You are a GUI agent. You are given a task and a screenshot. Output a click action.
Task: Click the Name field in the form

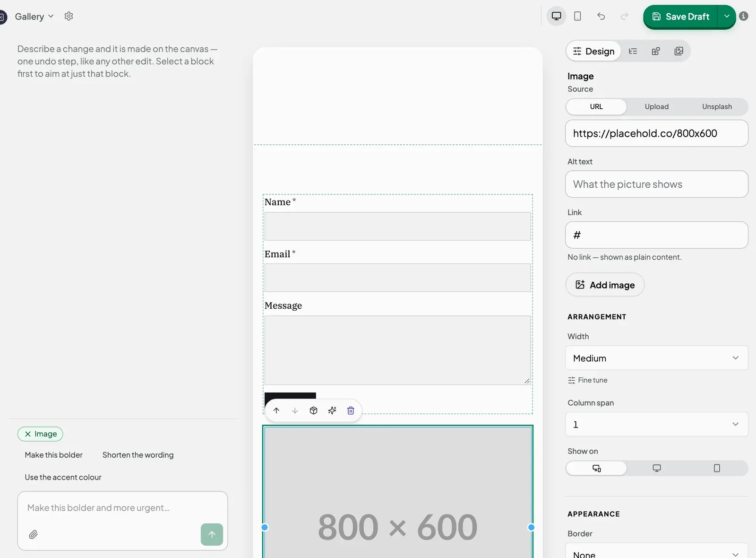(x=398, y=226)
